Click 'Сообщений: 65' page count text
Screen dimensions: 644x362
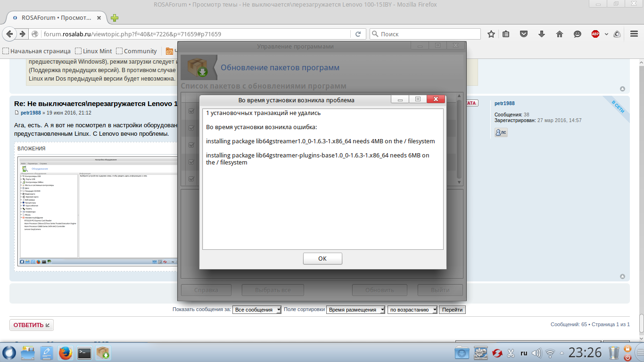[569, 324]
